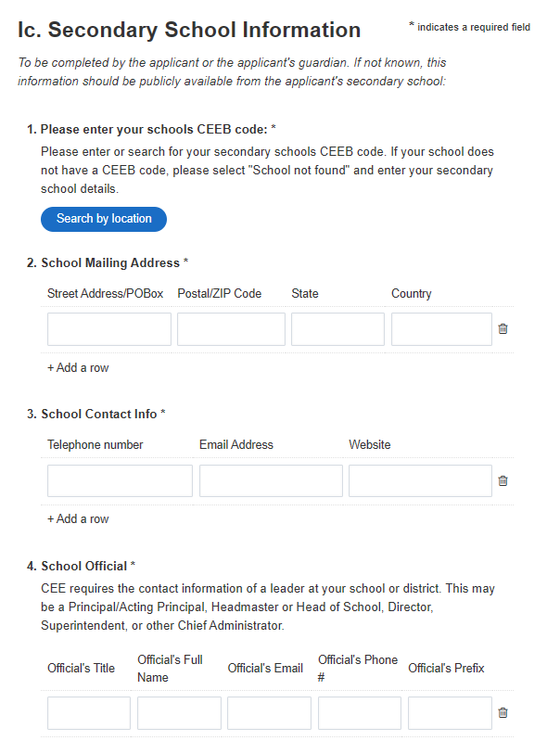Click the Search by location button
560x741 pixels.
click(x=104, y=219)
